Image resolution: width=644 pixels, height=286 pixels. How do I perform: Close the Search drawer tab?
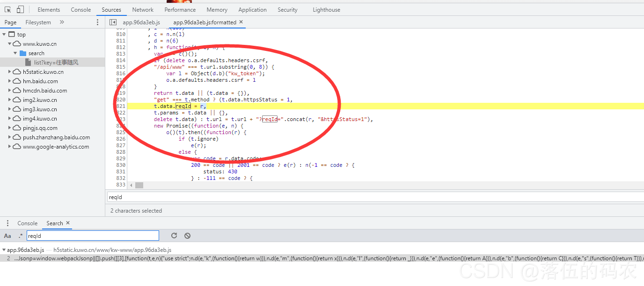click(68, 223)
